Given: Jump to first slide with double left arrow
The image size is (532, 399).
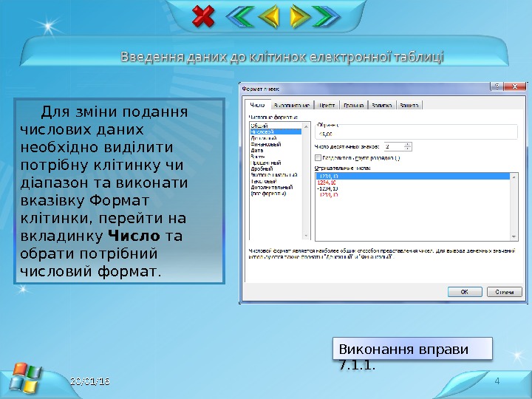Looking at the screenshot, I should (x=240, y=16).
